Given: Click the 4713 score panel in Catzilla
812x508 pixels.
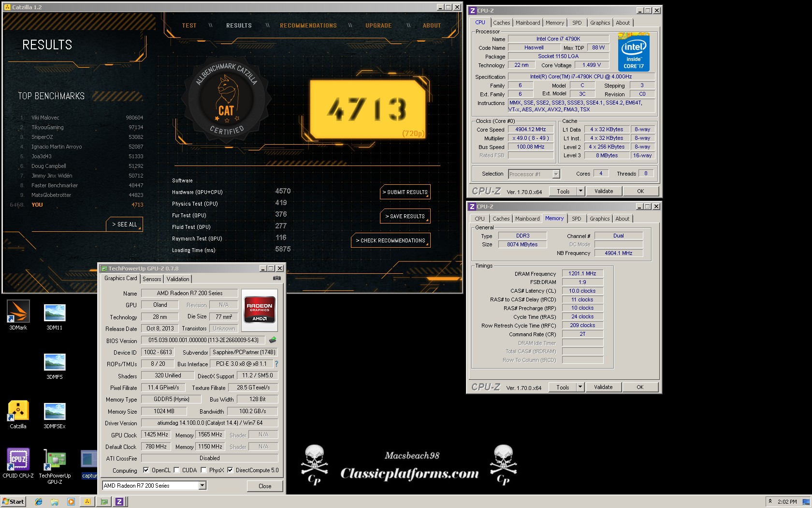Looking at the screenshot, I should pyautogui.click(x=368, y=109).
